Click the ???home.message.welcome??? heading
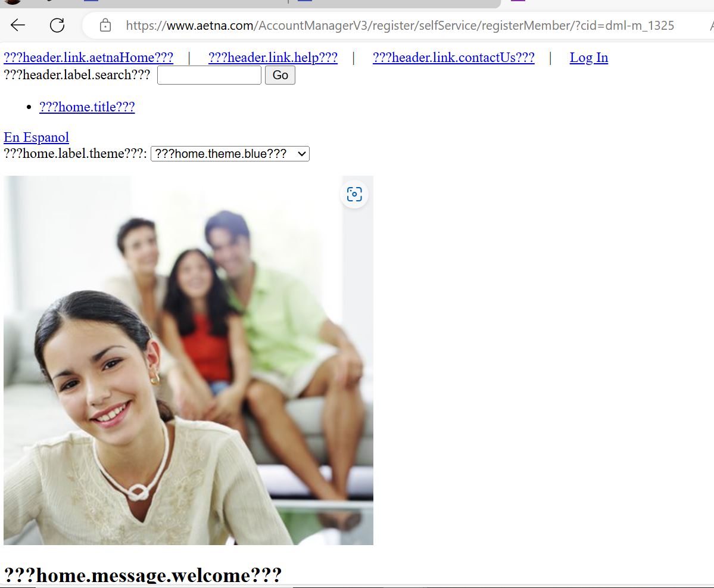This screenshot has height=588, width=714. [142, 575]
